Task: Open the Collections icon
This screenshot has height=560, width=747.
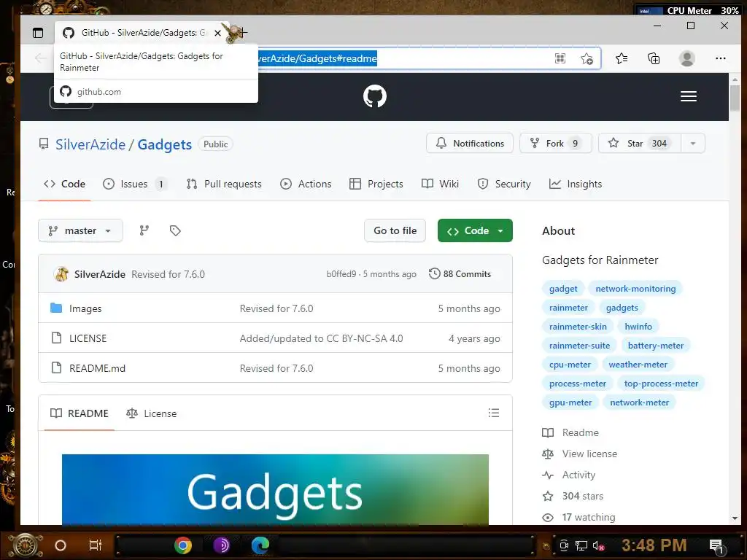Action: (654, 58)
